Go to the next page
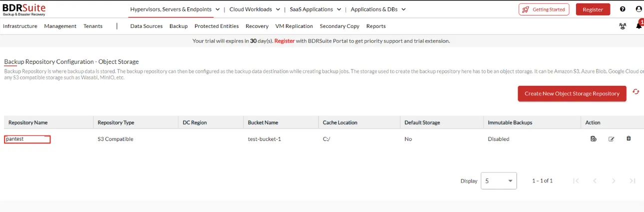The height and width of the screenshot is (212, 644). [x=614, y=180]
